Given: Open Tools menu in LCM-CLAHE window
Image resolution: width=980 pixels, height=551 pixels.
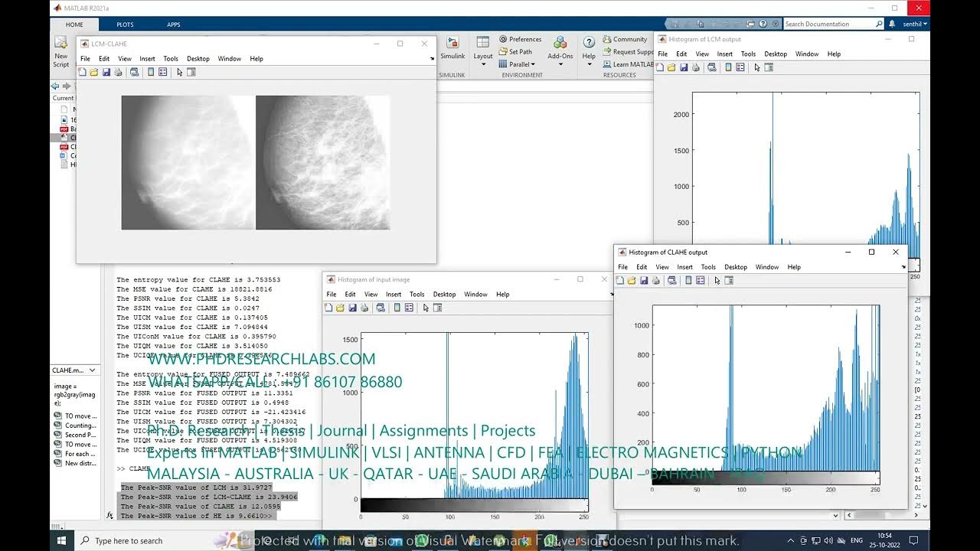Looking at the screenshot, I should click(x=171, y=59).
